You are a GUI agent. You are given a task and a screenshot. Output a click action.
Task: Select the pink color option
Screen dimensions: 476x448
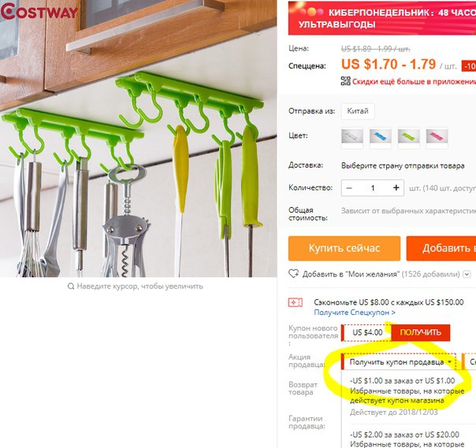point(437,138)
